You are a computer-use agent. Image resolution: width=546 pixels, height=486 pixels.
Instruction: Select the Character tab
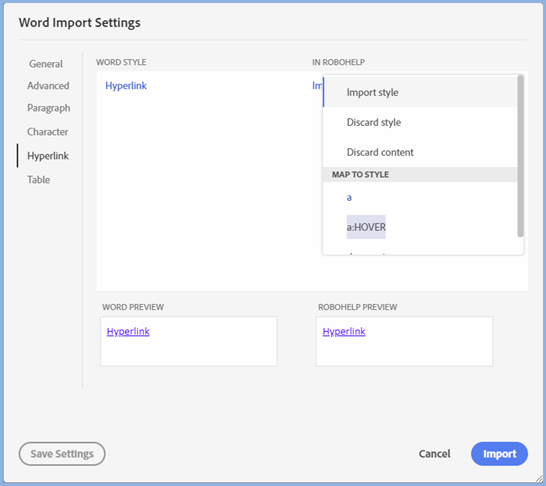coord(47,132)
